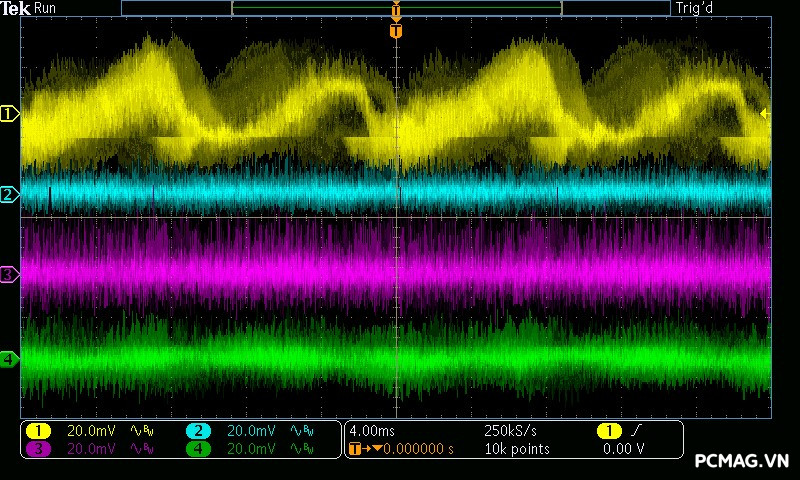
Task: Click the magenta channel 3 badge in readout
Action: coord(38,449)
